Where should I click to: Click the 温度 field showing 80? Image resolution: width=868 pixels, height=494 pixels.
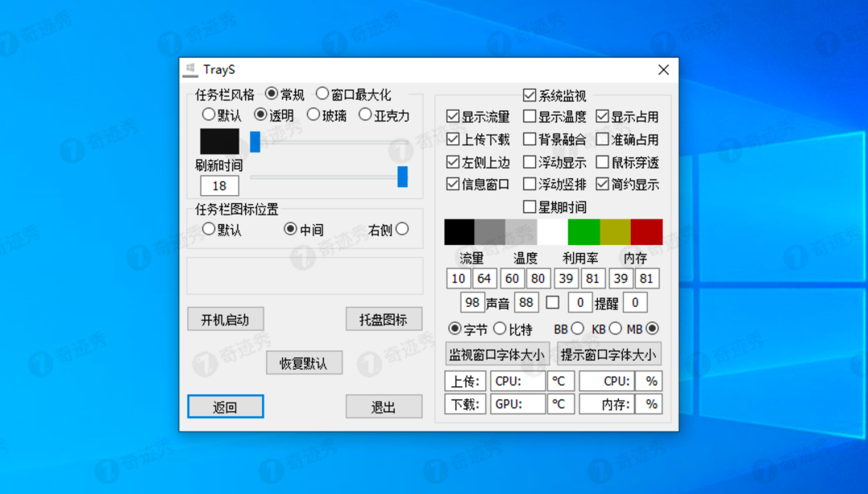tap(538, 278)
